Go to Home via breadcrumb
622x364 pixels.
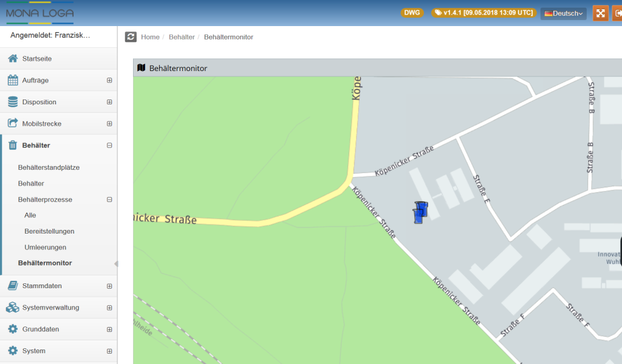[150, 37]
